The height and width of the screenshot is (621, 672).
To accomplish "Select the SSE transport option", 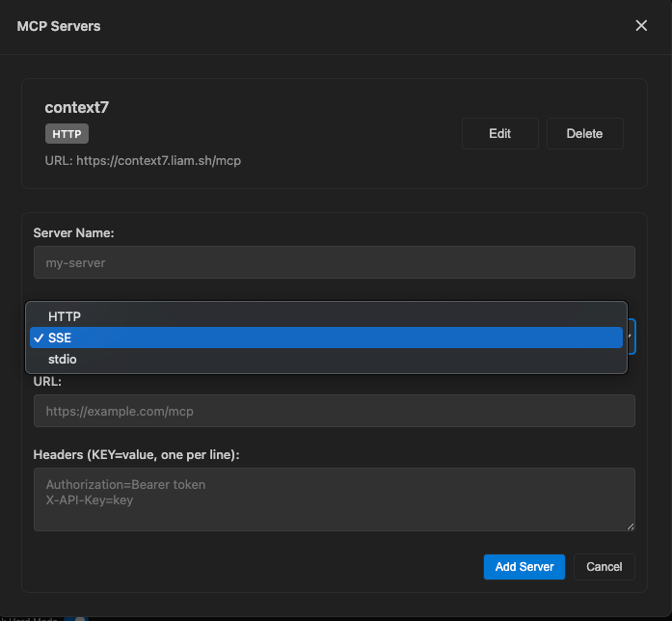I will pyautogui.click(x=60, y=338).
